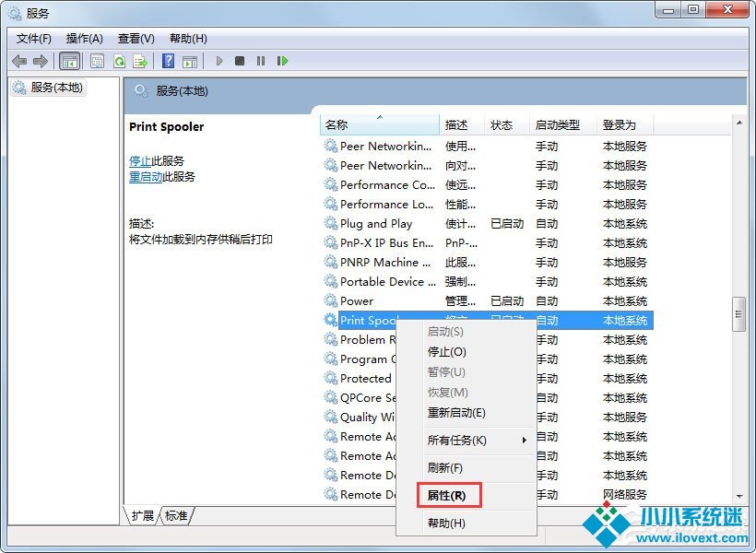The width and height of the screenshot is (756, 553).
Task: Click the vertical scrollbar thumb
Action: 738,314
